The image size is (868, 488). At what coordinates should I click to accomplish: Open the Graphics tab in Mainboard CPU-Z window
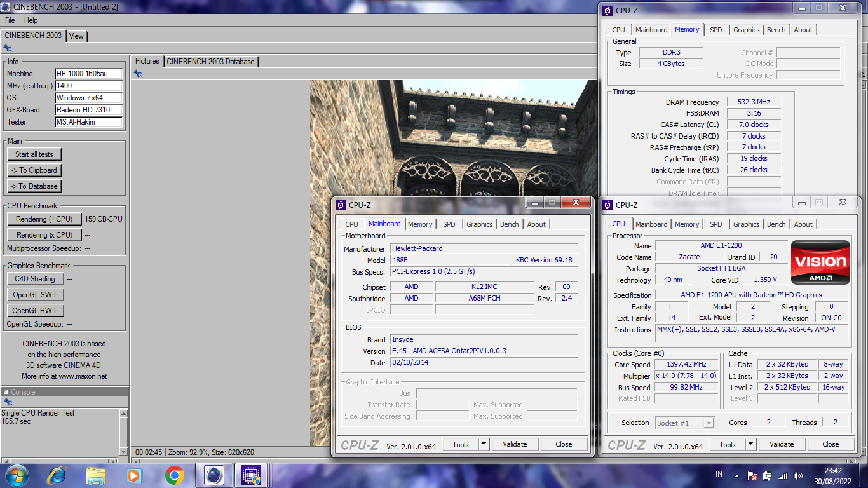coord(480,224)
